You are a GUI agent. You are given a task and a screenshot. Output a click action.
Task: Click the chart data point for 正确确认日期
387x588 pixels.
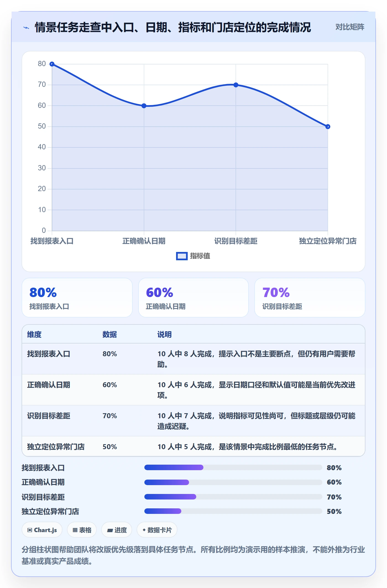(144, 106)
